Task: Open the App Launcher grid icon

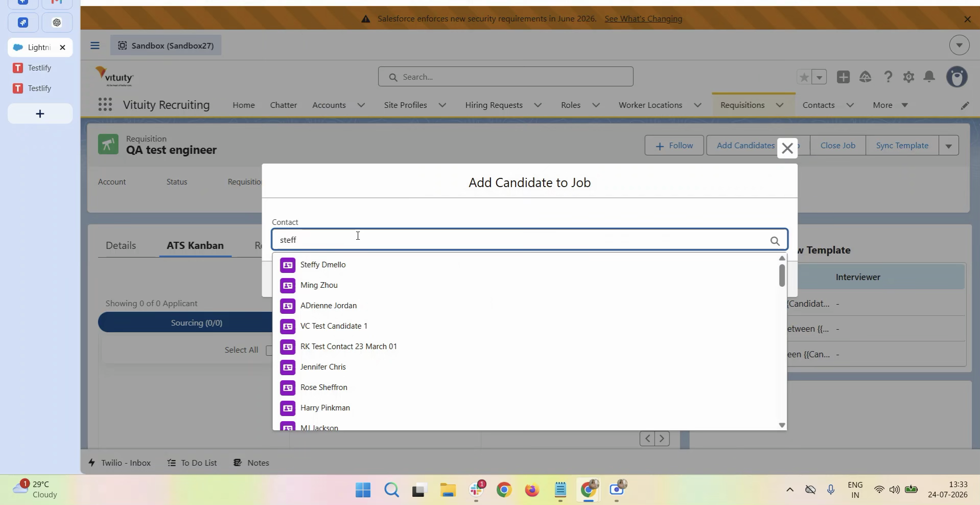Action: click(x=105, y=105)
